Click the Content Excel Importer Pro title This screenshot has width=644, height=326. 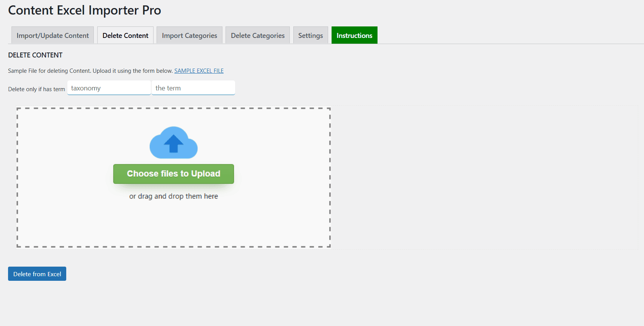tap(85, 10)
